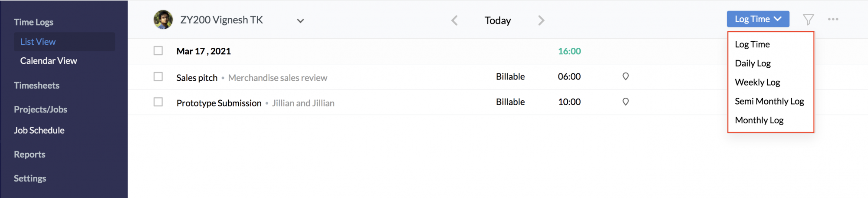Choose Daily Log from the menu
The image size is (868, 198).
[753, 63]
